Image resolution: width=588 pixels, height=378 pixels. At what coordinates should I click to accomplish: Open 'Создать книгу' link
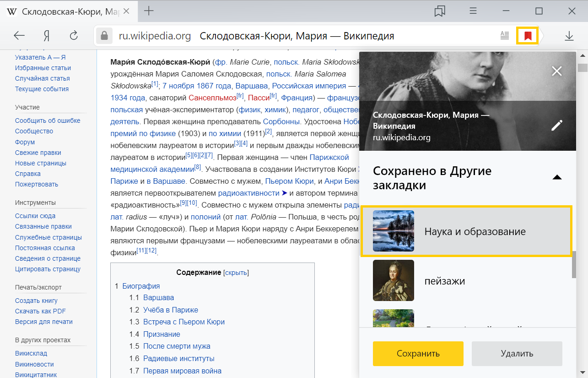pos(37,301)
